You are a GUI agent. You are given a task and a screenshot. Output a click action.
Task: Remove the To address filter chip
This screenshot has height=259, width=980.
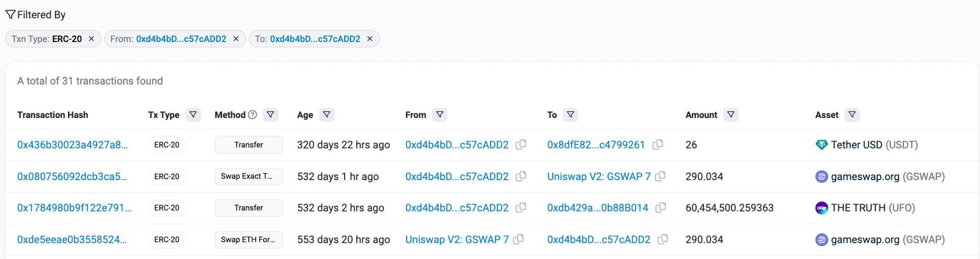click(369, 39)
